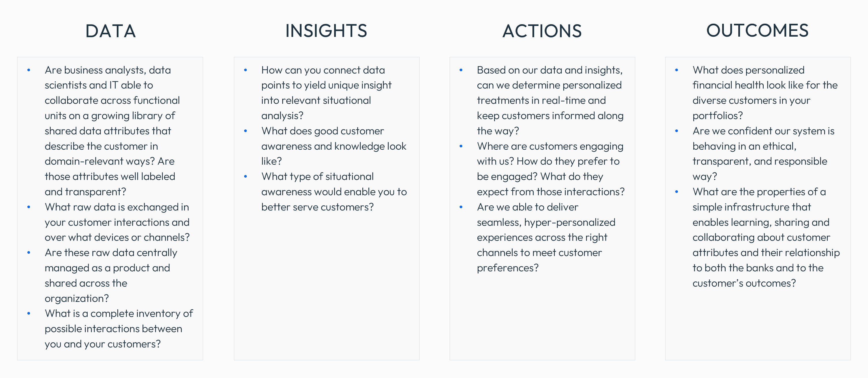Image resolution: width=868 pixels, height=378 pixels.
Task: Click the question about raw data exchanged
Action: (116, 222)
